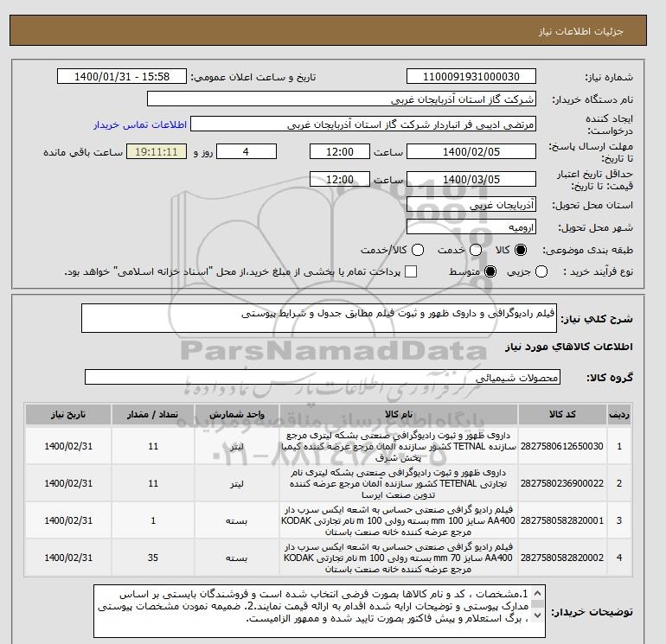
Task: Click the scroll up arrow in buyer notes
Action: [537, 593]
